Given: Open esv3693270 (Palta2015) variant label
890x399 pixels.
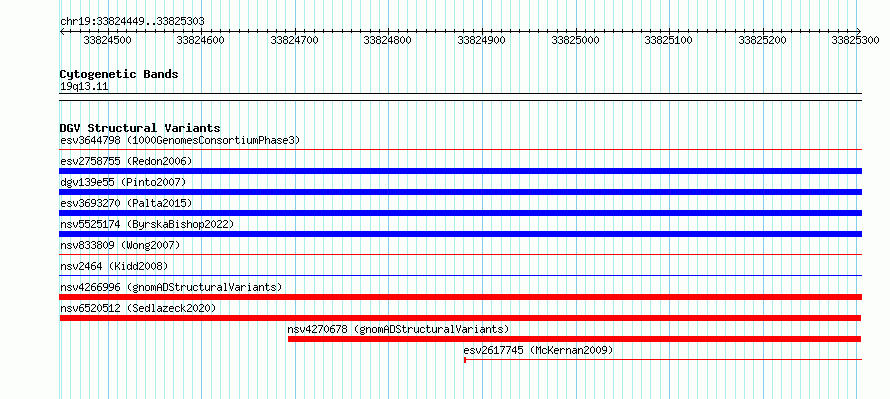Looking at the screenshot, I should [126, 203].
